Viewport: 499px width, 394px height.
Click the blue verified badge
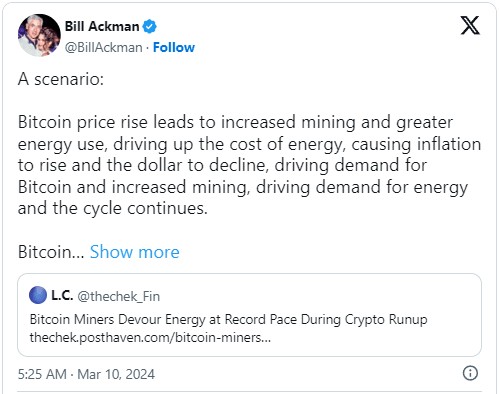pyautogui.click(x=150, y=26)
